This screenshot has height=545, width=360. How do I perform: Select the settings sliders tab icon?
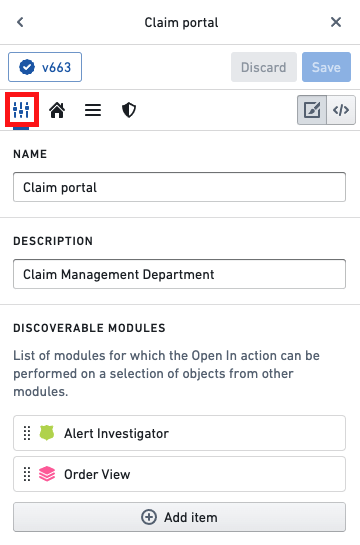pyautogui.click(x=21, y=110)
